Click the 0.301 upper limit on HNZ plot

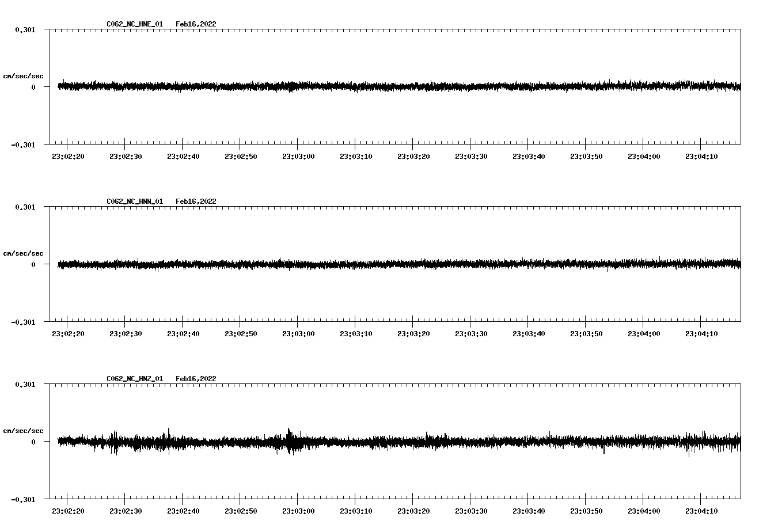pos(25,384)
